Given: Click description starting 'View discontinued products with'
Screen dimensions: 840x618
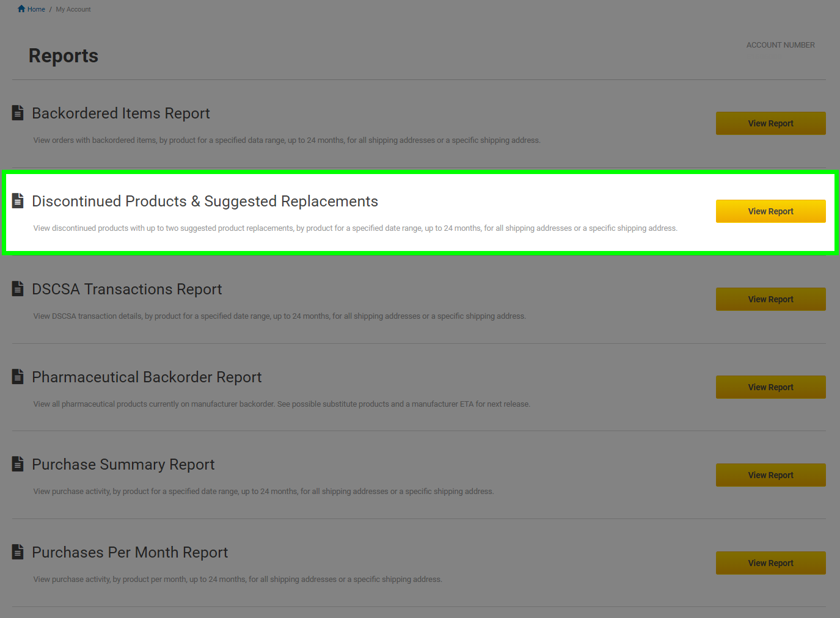Looking at the screenshot, I should pos(356,228).
